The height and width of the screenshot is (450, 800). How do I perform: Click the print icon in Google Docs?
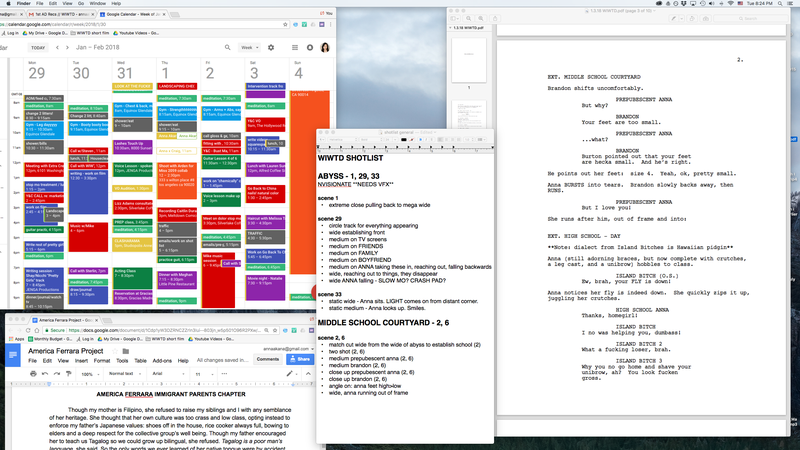click(x=33, y=374)
